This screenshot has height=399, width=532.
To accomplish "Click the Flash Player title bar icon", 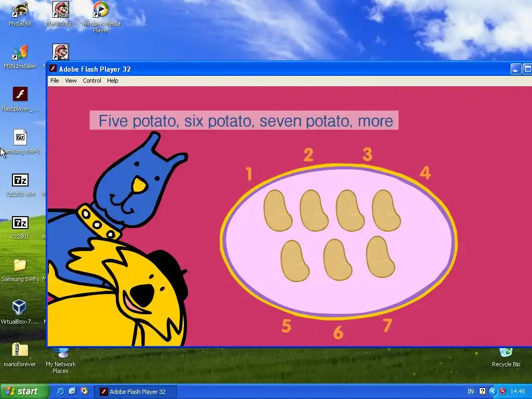I will pos(52,69).
